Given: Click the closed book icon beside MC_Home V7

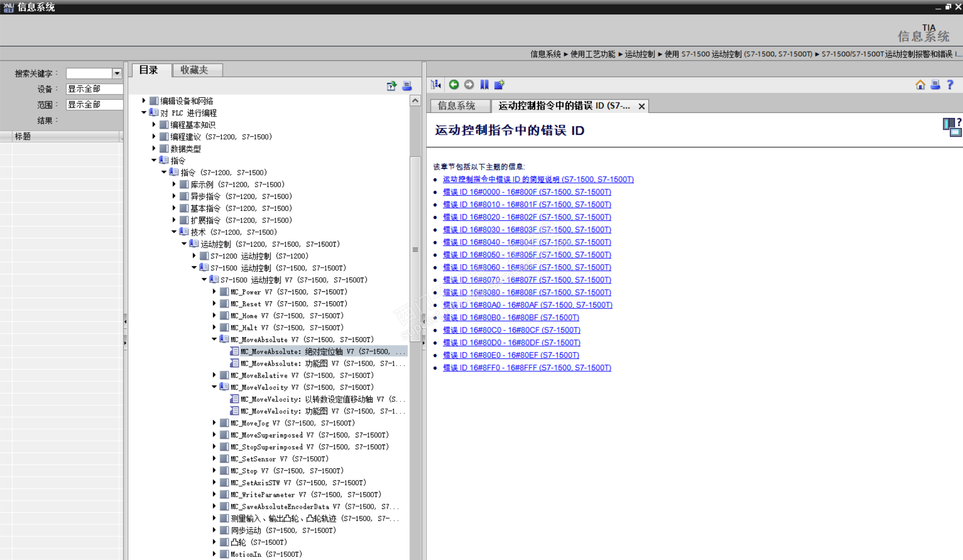Looking at the screenshot, I should (x=224, y=315).
